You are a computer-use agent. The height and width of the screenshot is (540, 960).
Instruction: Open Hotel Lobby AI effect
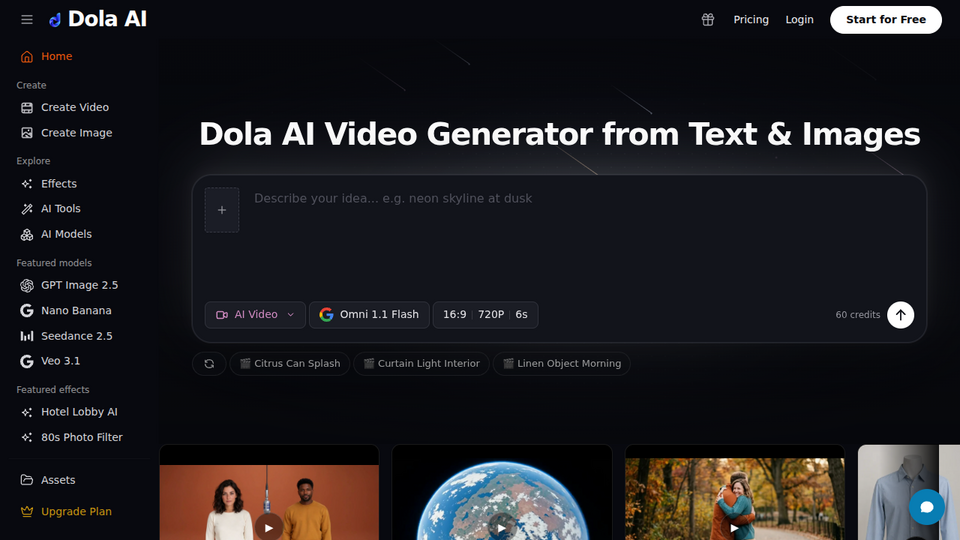(80, 412)
